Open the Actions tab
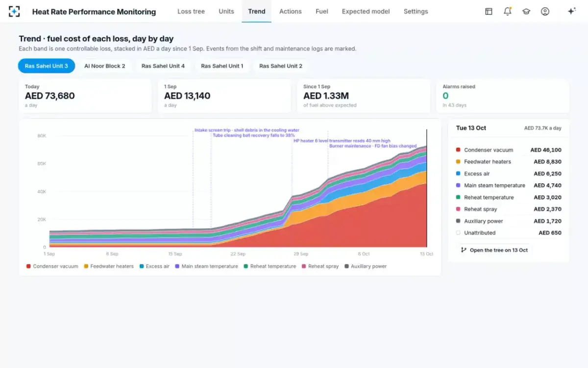The image size is (588, 368). (x=291, y=11)
